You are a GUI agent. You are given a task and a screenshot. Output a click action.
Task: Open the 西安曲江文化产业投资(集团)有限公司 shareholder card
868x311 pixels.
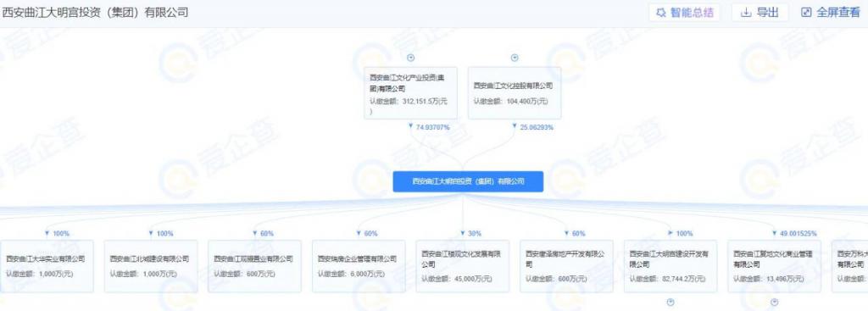pos(411,93)
